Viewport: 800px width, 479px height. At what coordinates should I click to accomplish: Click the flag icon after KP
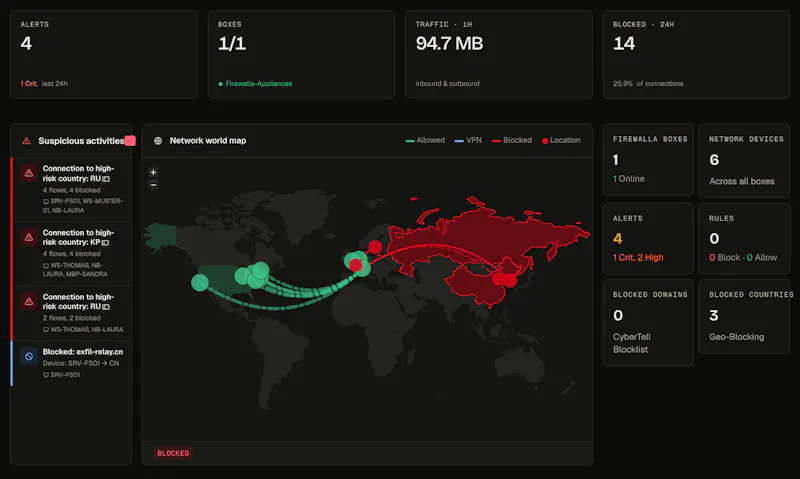pyautogui.click(x=105, y=243)
